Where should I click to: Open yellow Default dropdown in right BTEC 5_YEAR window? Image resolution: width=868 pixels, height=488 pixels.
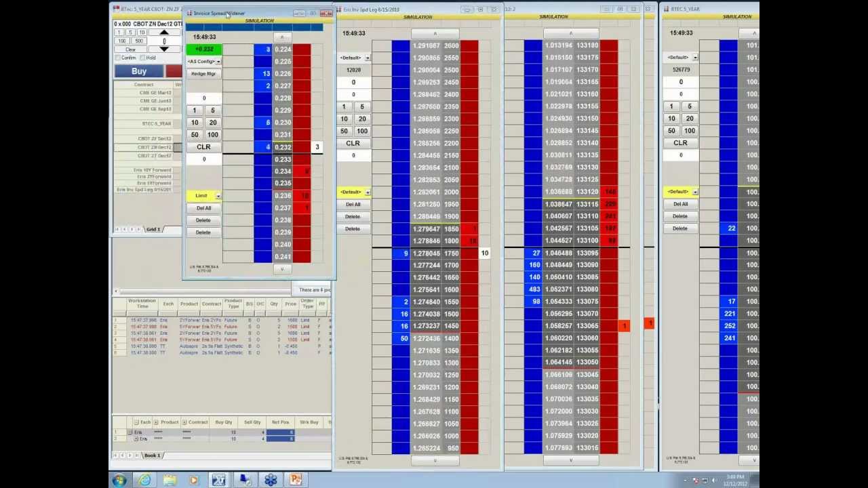pos(695,192)
